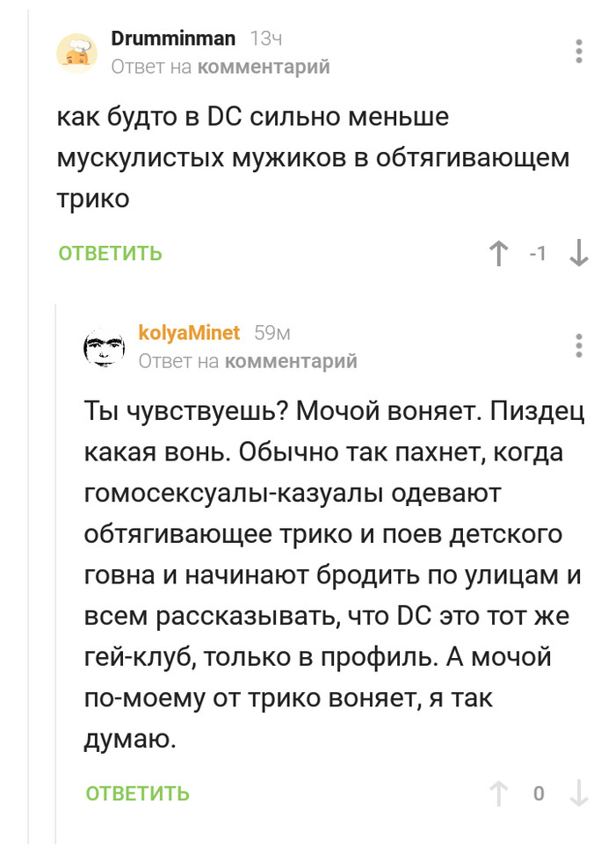The height and width of the screenshot is (868, 615).
Task: Open Drumminman username profile link
Action: click(x=173, y=38)
